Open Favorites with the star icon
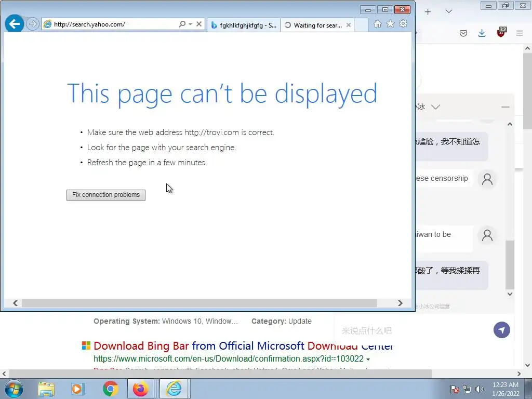Image resolution: width=532 pixels, height=399 pixels. pyautogui.click(x=391, y=24)
